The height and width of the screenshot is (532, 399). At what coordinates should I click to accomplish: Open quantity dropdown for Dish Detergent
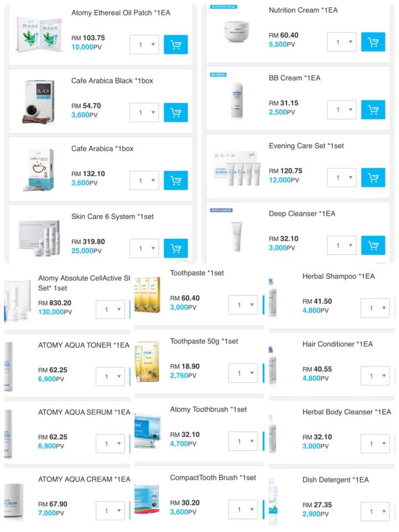(375, 511)
